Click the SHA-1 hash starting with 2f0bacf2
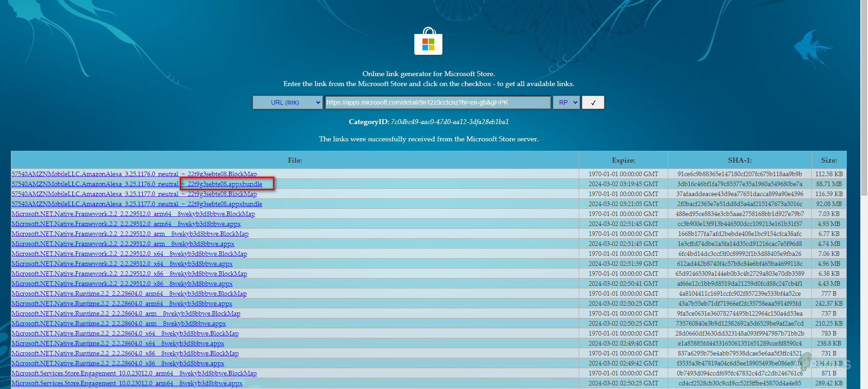868x389 pixels. (x=740, y=204)
